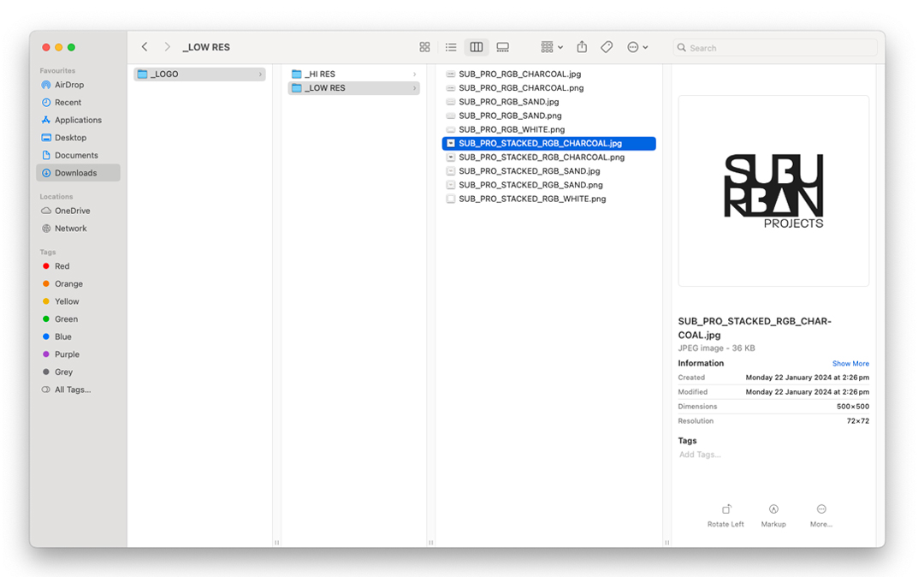Select the _HI RES folder
The image size is (924, 577).
(x=353, y=74)
